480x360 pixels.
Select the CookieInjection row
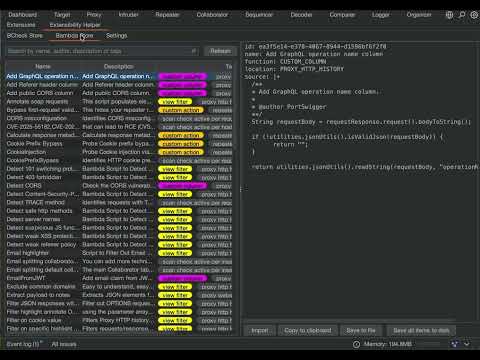coord(119,152)
